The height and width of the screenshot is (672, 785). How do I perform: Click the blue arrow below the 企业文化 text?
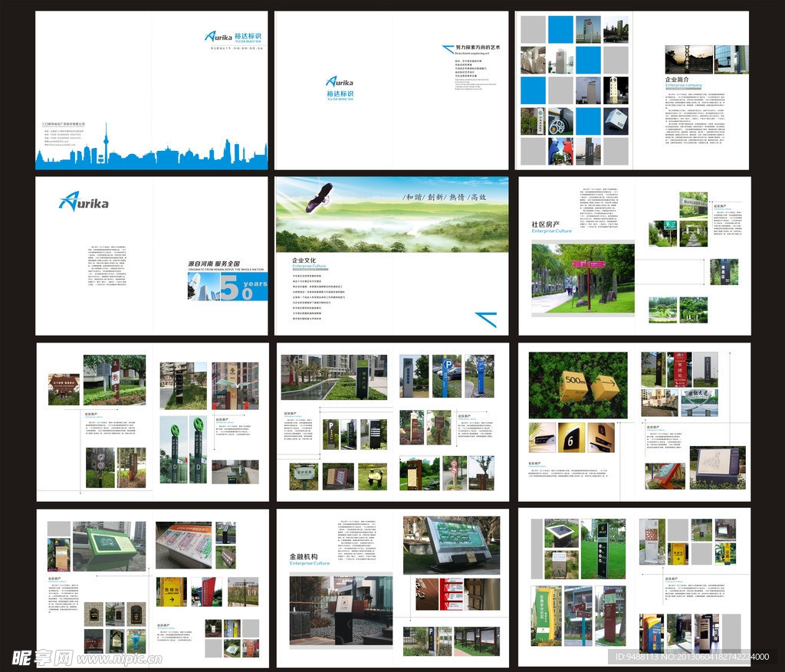click(x=485, y=319)
